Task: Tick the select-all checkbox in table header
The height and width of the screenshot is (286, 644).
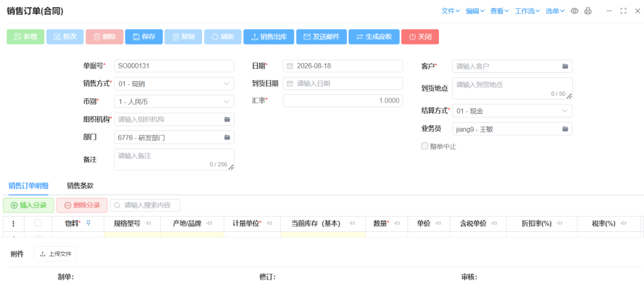Action: (38, 223)
